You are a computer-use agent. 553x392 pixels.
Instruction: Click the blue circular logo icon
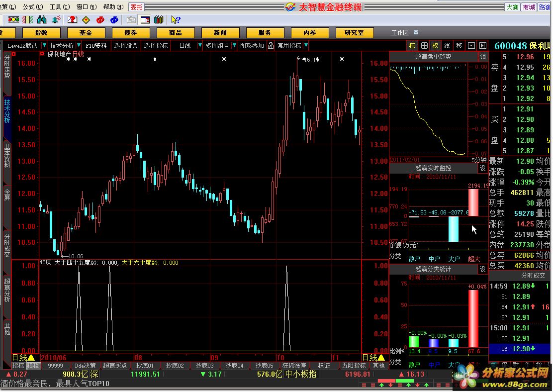coord(114,20)
